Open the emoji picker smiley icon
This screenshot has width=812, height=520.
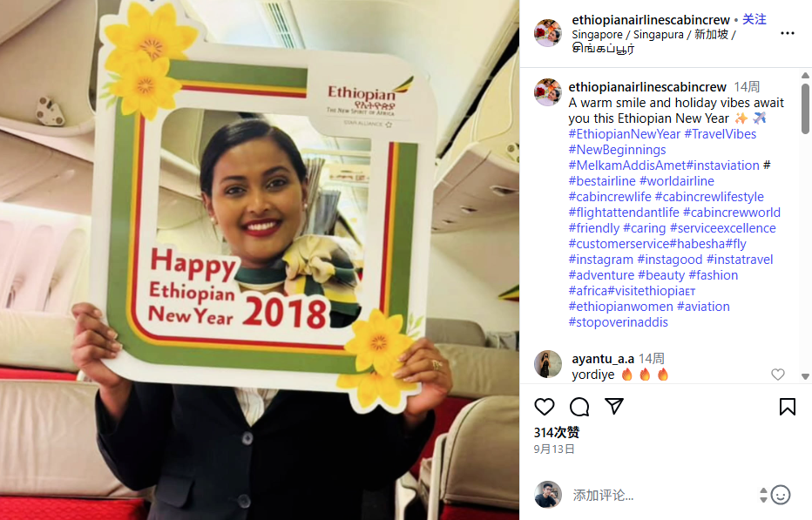[781, 495]
